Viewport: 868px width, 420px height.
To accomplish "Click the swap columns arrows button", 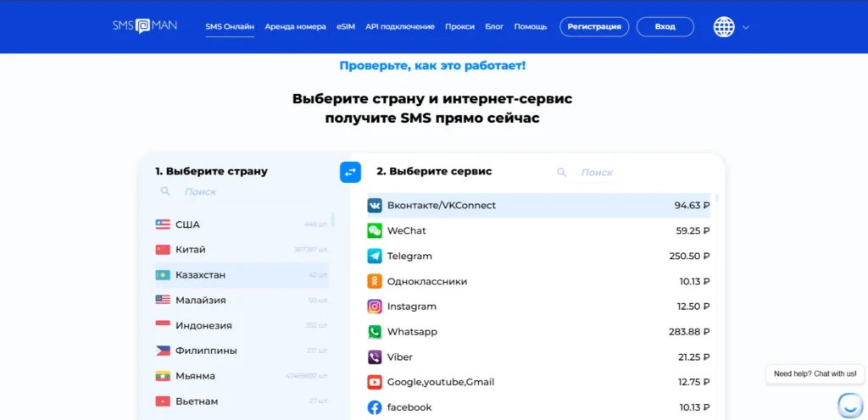I will (x=350, y=173).
